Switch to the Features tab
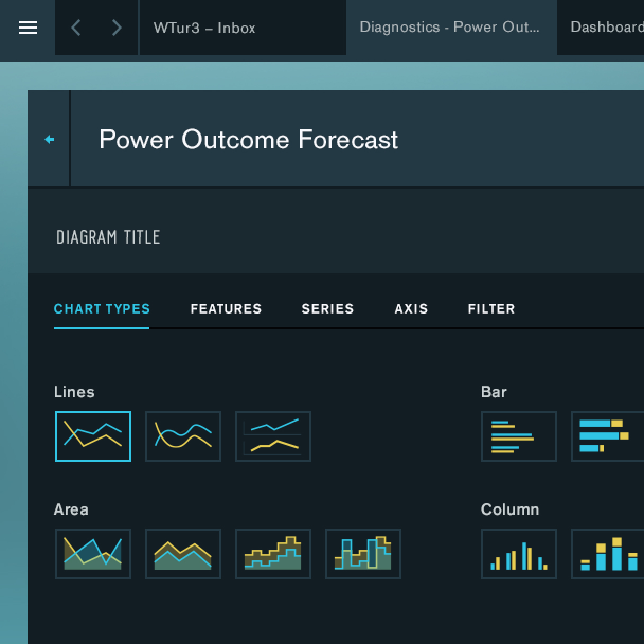The height and width of the screenshot is (644, 644). coord(226,309)
